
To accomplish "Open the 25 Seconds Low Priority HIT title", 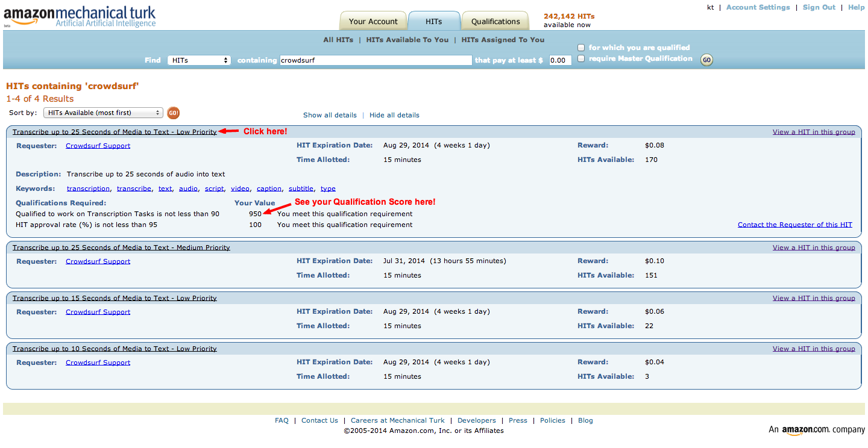I will click(x=115, y=132).
